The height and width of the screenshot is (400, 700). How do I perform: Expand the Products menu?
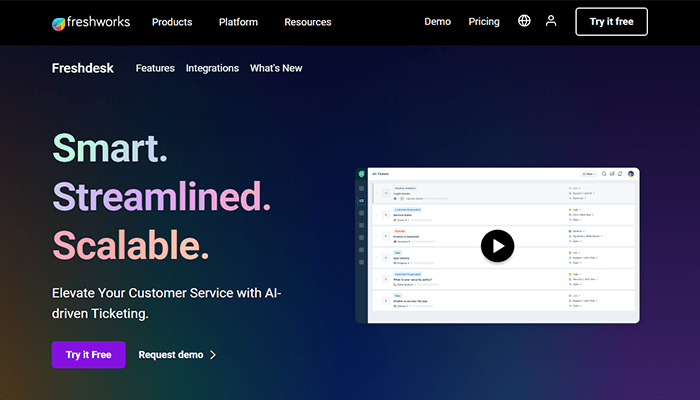172,22
